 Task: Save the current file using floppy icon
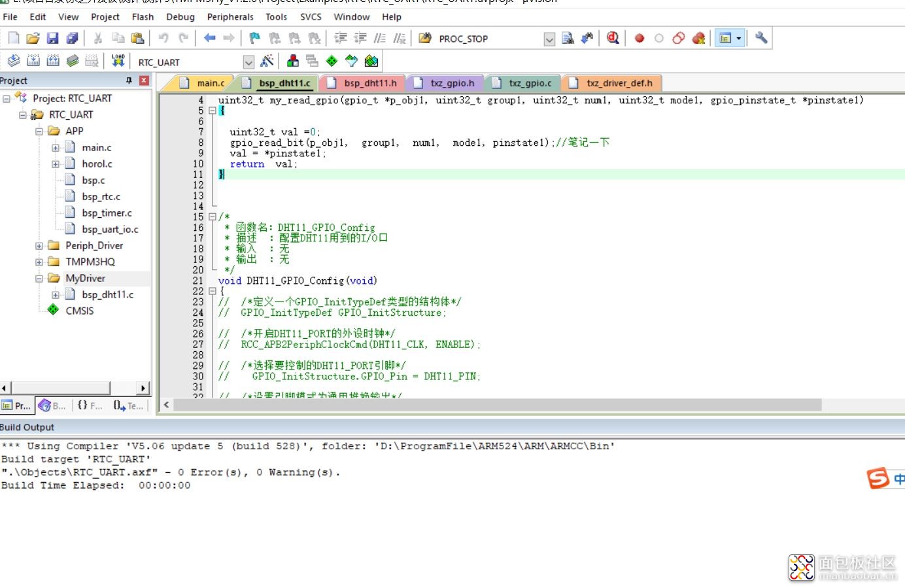click(x=53, y=39)
